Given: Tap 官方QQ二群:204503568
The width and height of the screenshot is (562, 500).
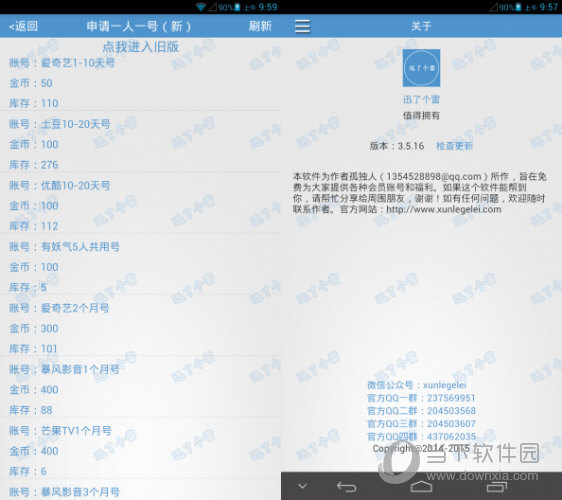Looking at the screenshot, I should 421,411.
